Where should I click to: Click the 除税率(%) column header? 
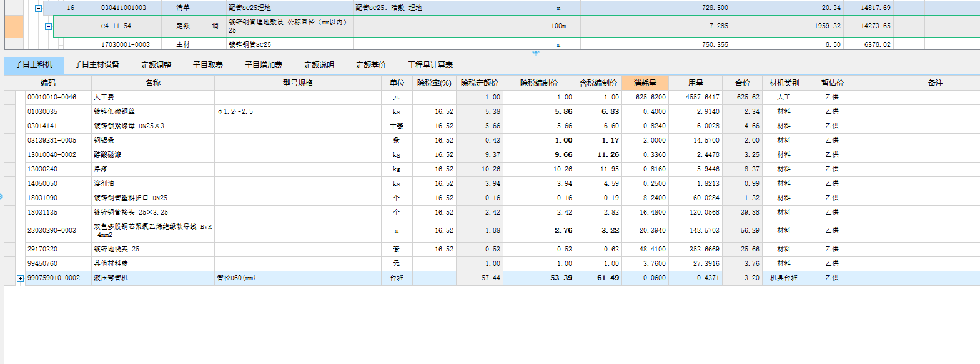tap(434, 83)
